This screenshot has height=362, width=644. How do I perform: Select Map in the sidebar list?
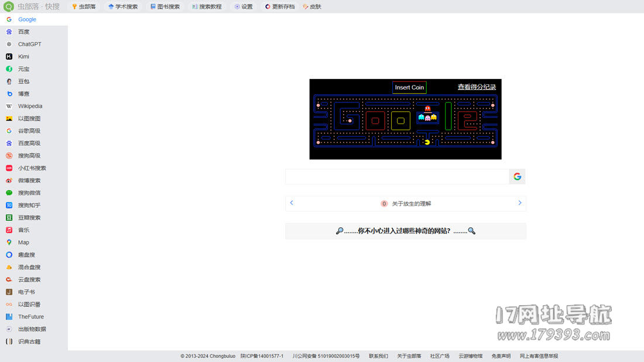tap(23, 243)
